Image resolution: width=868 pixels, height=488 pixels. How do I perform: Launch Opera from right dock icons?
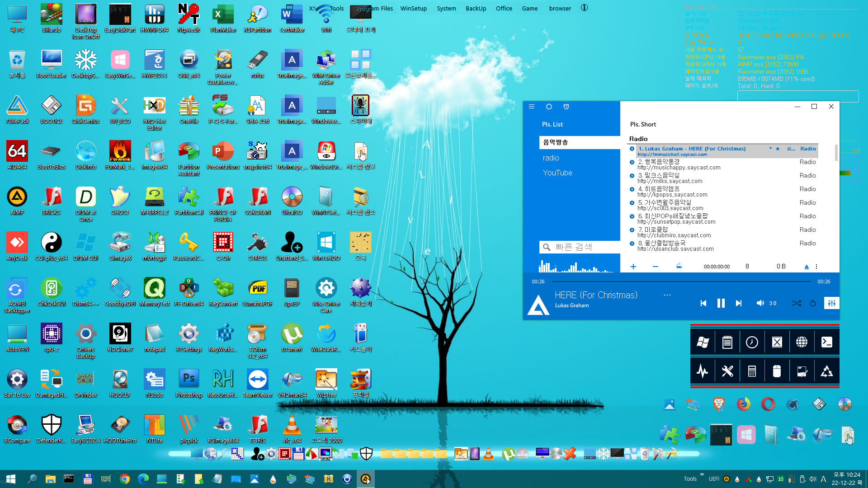tap(768, 404)
